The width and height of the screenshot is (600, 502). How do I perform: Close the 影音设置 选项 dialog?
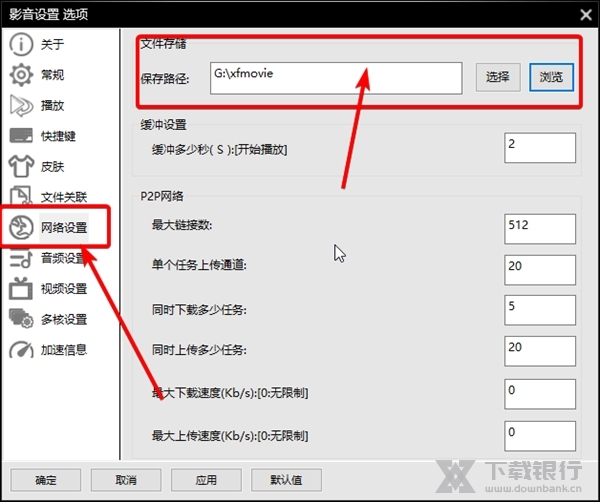click(x=586, y=15)
